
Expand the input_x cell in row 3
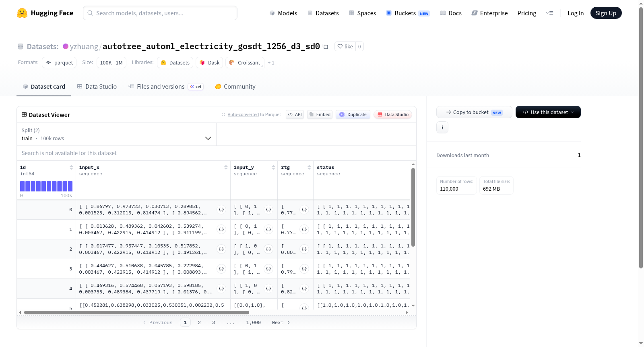click(x=221, y=269)
